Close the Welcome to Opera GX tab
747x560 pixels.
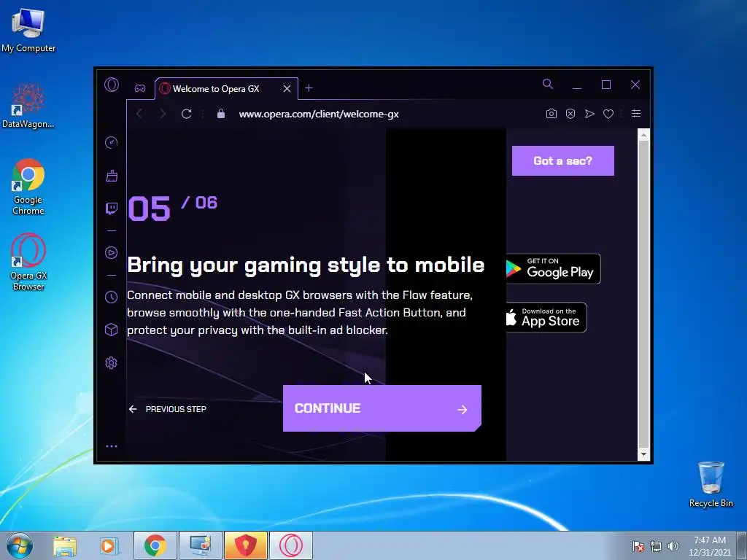click(x=287, y=88)
